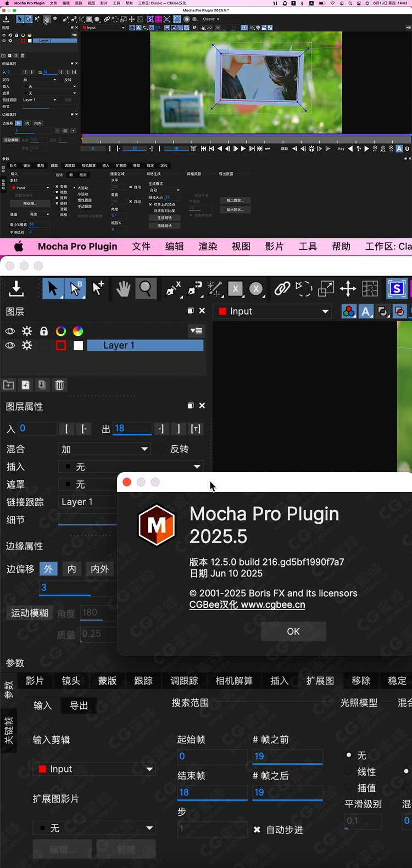Select the rectangle X-Spline shape tool

coord(235,289)
